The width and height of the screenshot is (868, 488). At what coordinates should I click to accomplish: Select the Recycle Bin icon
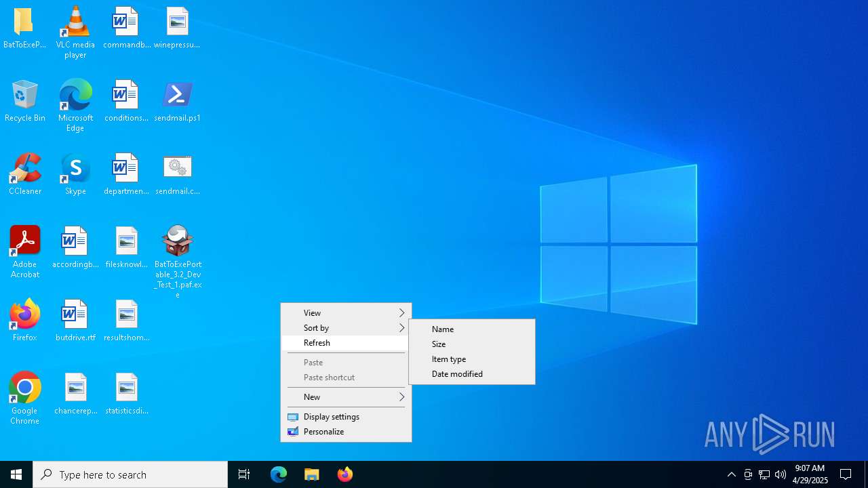point(24,95)
